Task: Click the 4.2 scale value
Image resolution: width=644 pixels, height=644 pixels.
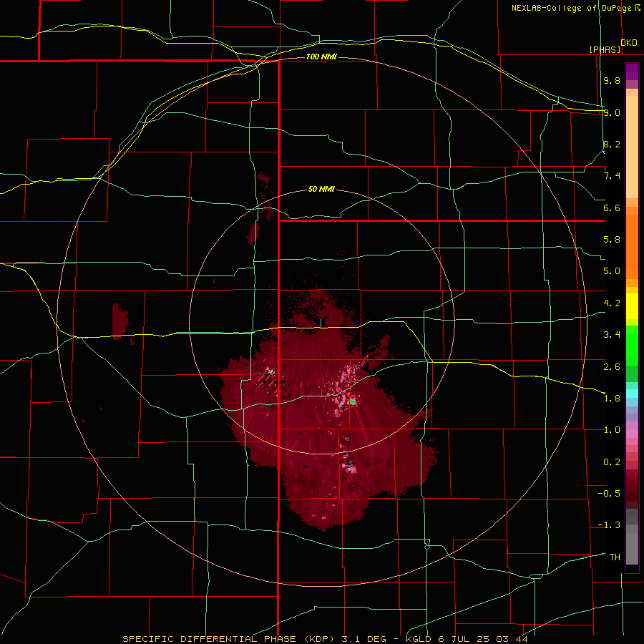Action: (612, 303)
